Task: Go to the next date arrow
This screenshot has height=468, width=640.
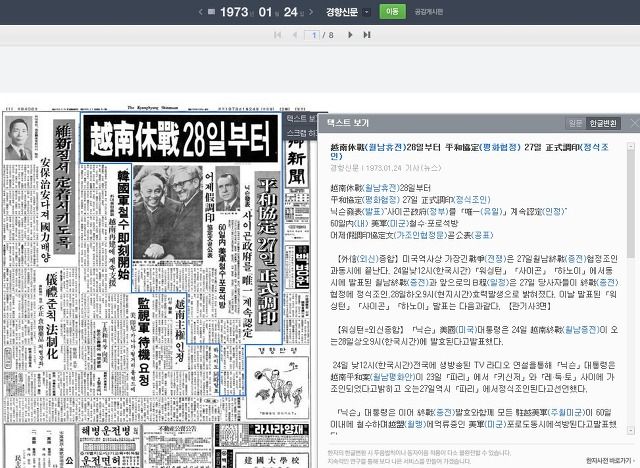Action: [311, 12]
